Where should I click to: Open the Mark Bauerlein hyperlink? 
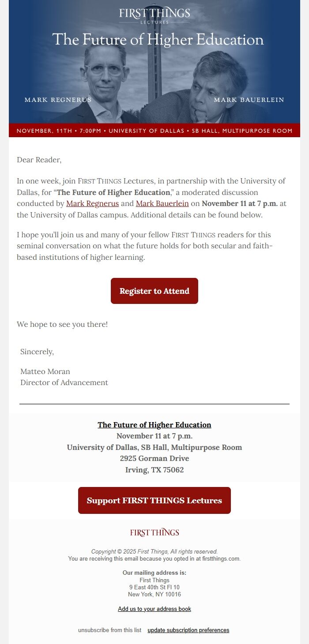[161, 203]
